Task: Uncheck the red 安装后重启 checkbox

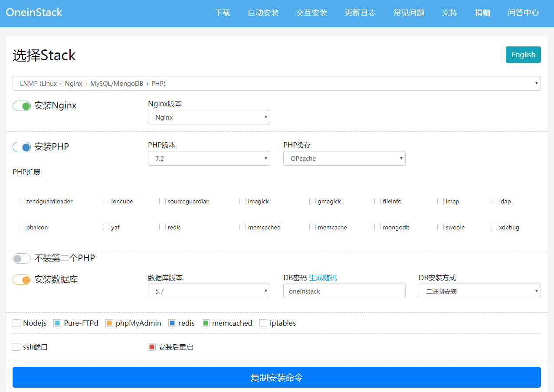Action: click(x=152, y=347)
